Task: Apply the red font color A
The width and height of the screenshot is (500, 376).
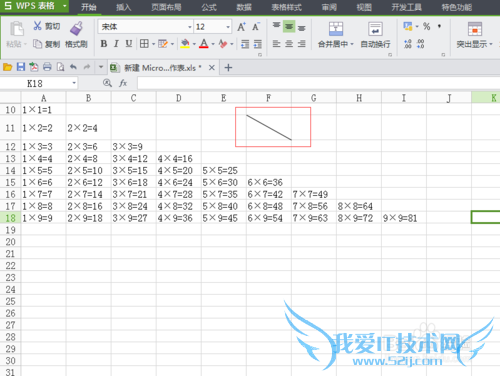Action: click(x=204, y=44)
